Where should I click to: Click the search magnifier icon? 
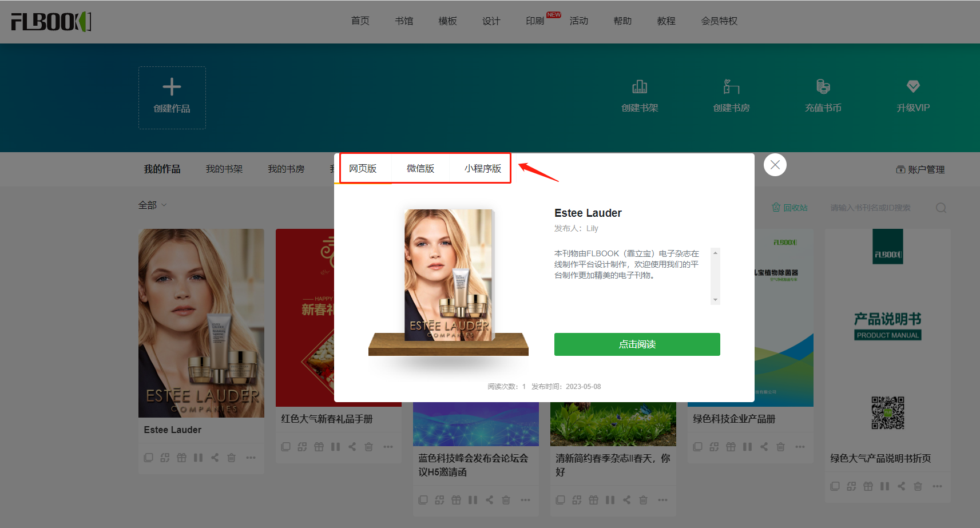pos(941,208)
